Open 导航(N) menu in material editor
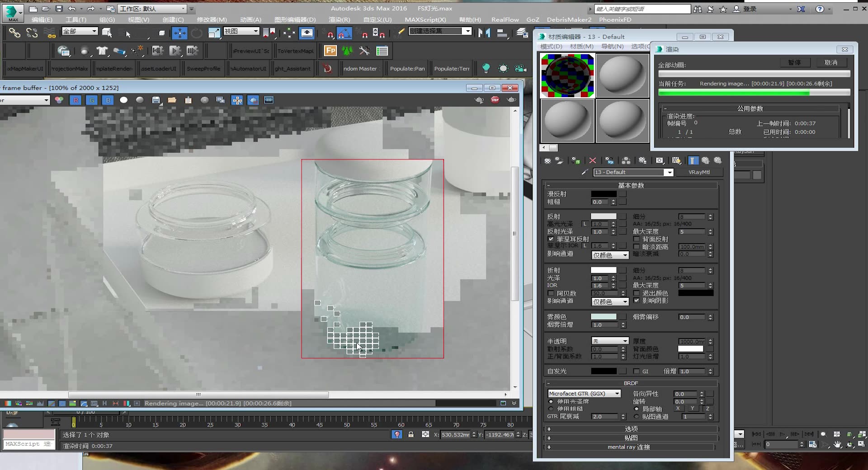 tap(612, 47)
